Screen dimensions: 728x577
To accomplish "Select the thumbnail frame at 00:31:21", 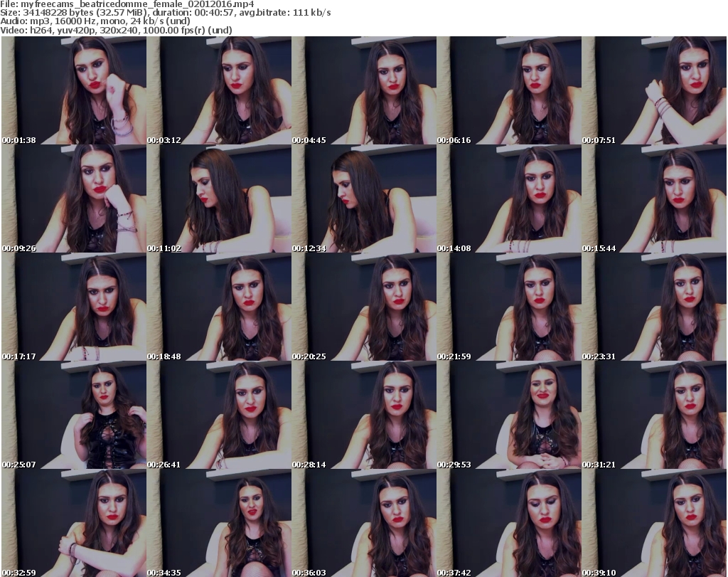I will [654, 415].
